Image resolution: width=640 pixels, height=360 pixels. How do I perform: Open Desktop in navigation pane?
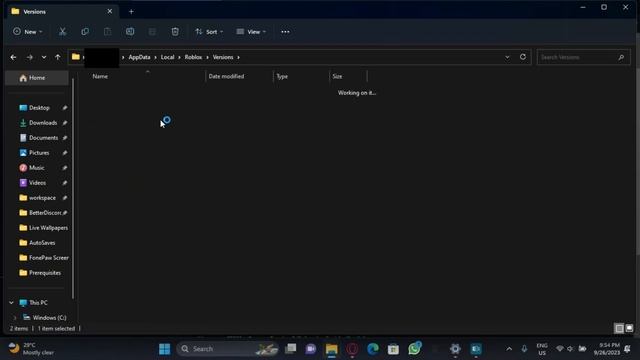pyautogui.click(x=39, y=108)
